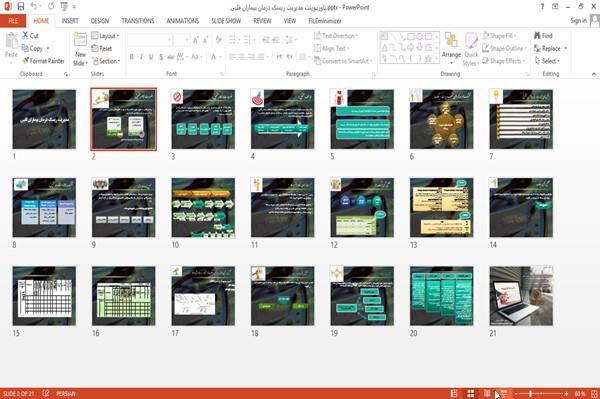Open Quick Styles gallery
Viewport: 600px width, 399px height.
pos(471,49)
